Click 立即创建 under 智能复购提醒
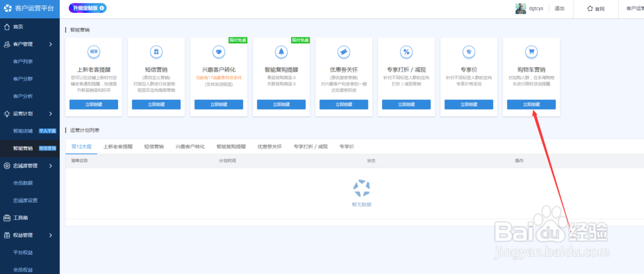The width and height of the screenshot is (644, 274). (x=281, y=105)
